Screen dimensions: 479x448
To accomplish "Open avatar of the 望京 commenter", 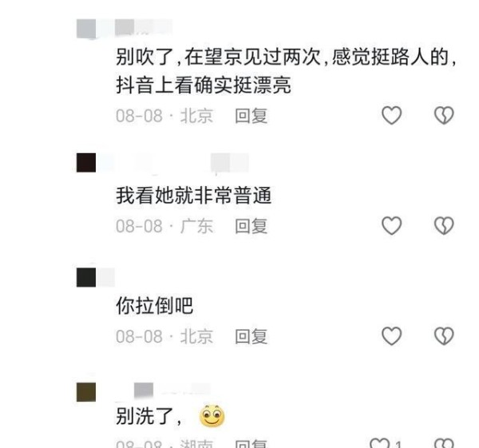I will pos(86,29).
